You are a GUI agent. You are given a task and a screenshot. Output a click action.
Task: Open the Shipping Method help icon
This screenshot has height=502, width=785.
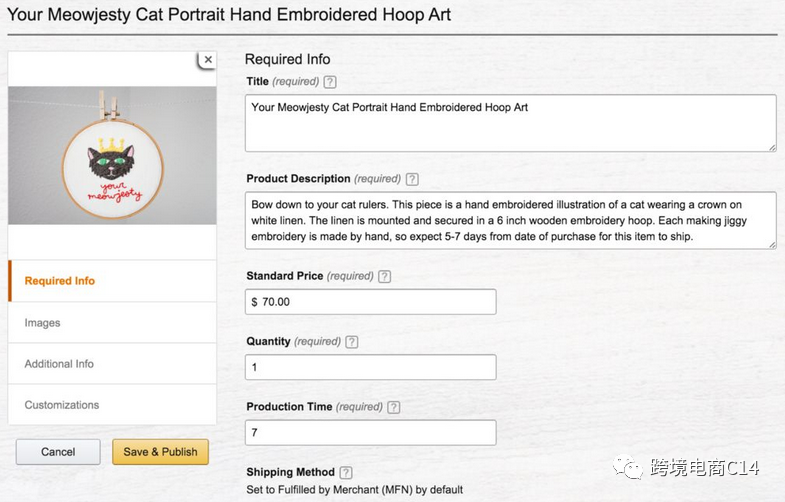[x=346, y=472]
